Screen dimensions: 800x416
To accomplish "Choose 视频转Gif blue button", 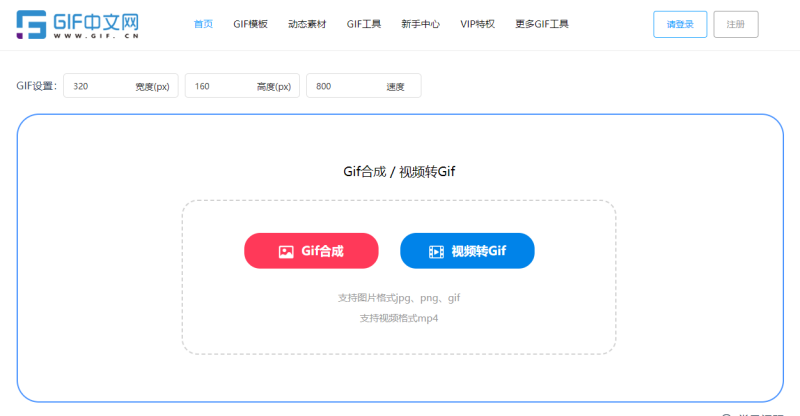I will pos(467,251).
